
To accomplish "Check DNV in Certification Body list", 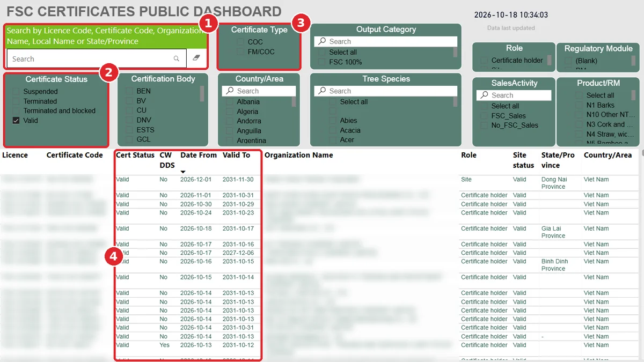I will 129,120.
